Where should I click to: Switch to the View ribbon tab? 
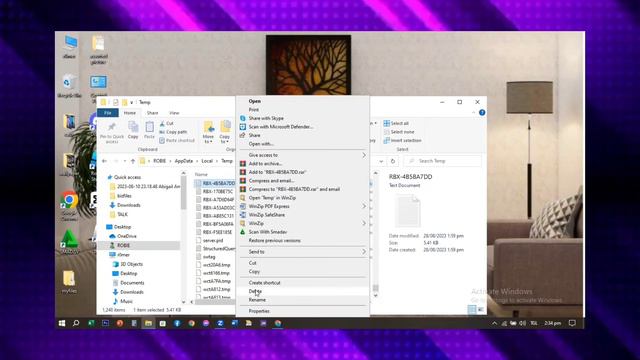pos(174,113)
